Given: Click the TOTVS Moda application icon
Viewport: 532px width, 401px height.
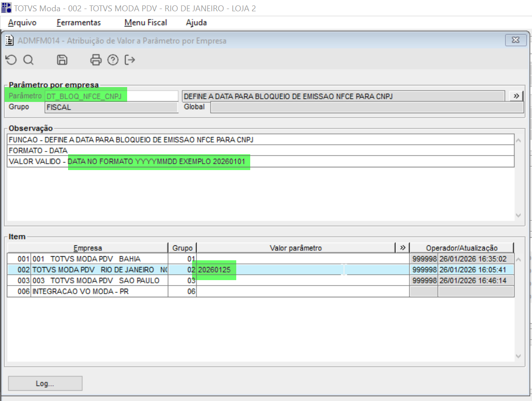Looking at the screenshot, I should 6,8.
